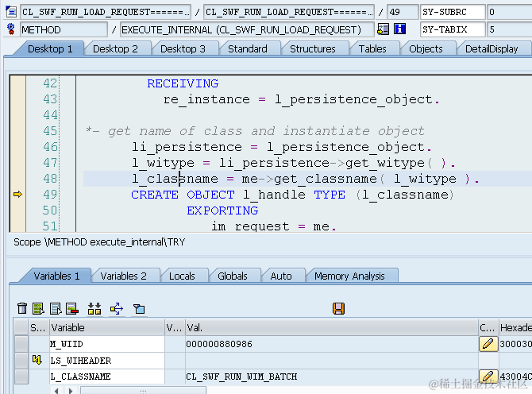
Task: Select the Structures tab
Action: (x=313, y=49)
